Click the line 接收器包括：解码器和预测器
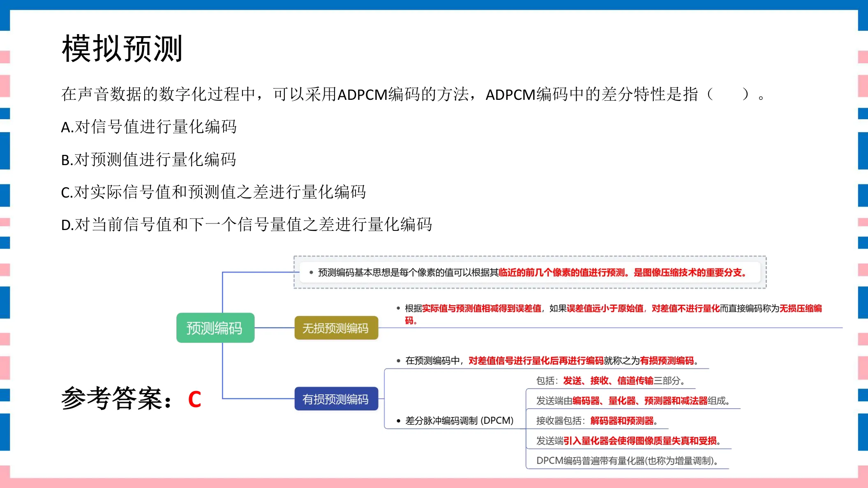Screen dimensions: 868x488 coord(597,421)
